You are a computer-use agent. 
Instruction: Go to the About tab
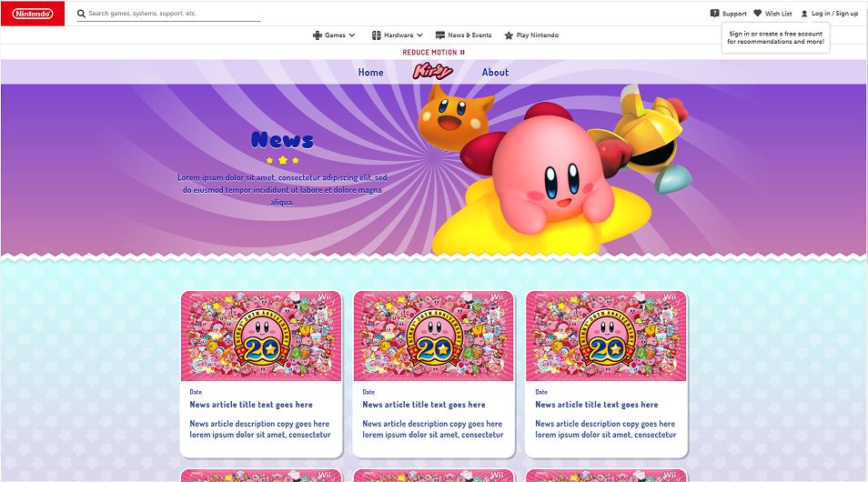495,72
